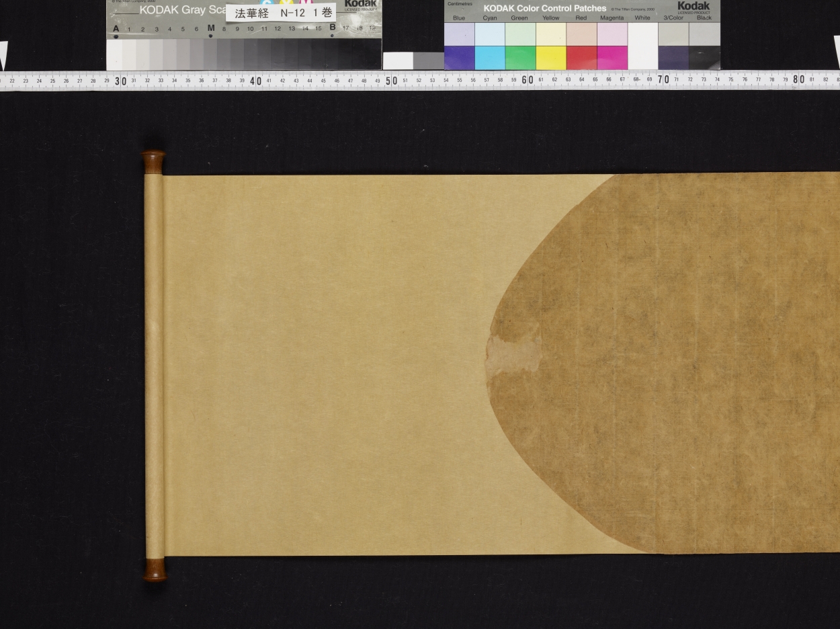The image size is (840, 629).
Task: Click the letter 'M' on the gray scale
Action: [211, 28]
